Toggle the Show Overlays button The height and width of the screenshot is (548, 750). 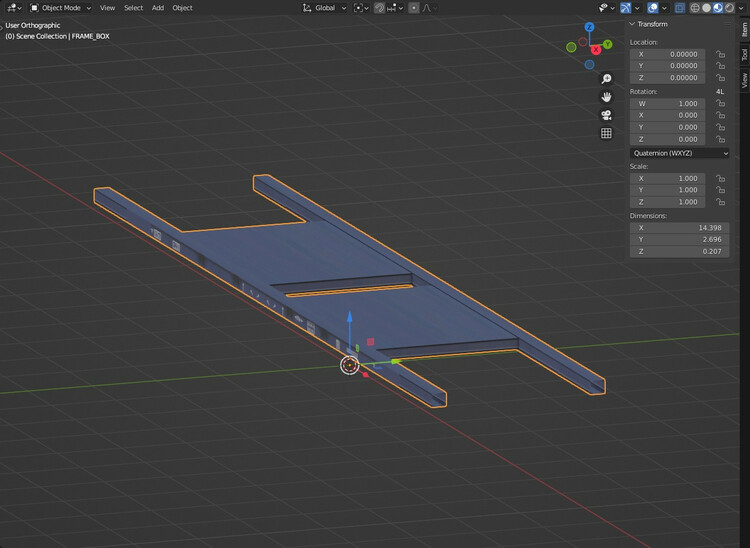(x=652, y=8)
